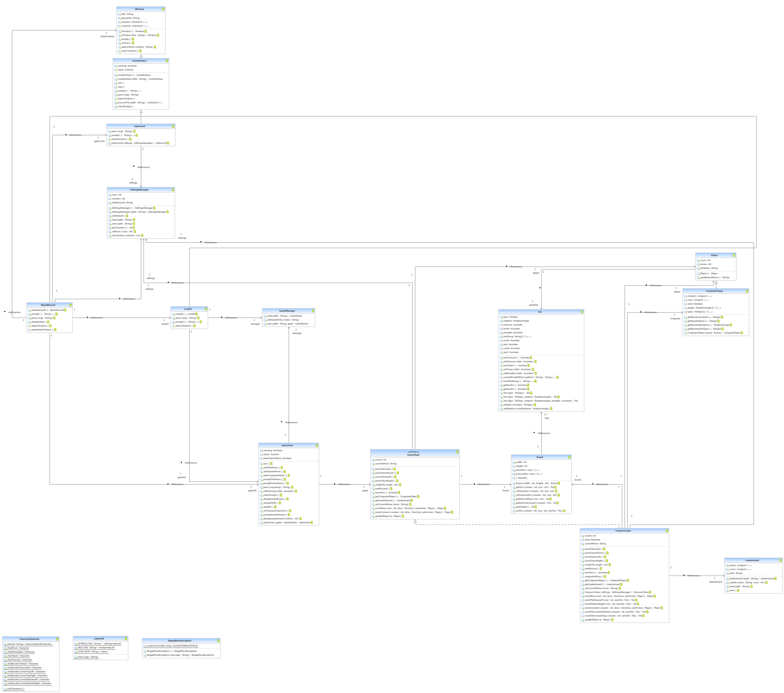Click the method icon beside computerMove() in TreasureChase

[583, 577]
